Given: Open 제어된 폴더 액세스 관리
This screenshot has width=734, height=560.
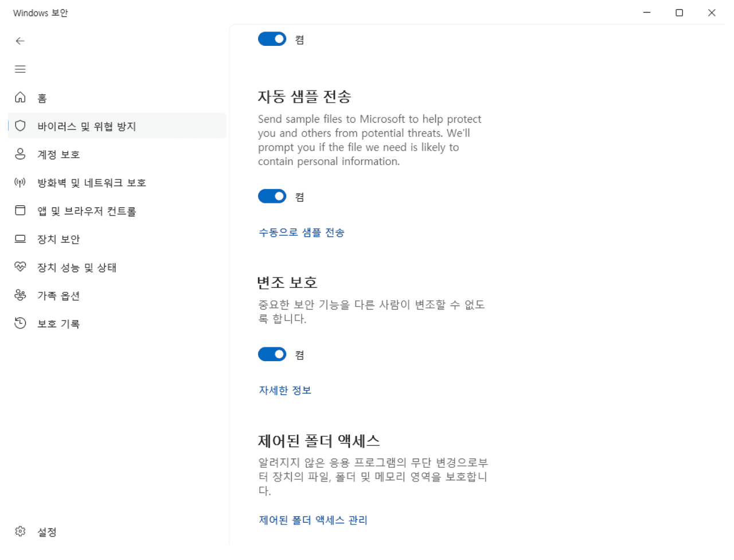Looking at the screenshot, I should 313,520.
